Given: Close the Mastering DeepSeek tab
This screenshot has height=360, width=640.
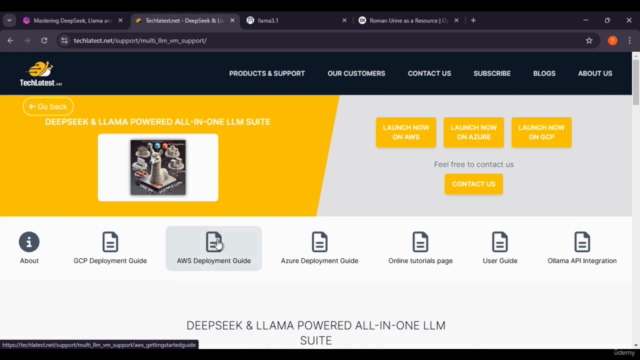Looking at the screenshot, I should click(120, 20).
